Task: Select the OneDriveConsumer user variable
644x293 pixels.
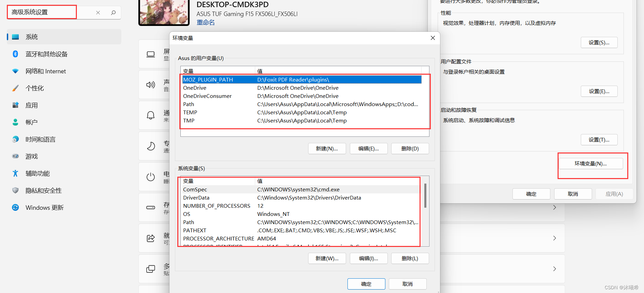Action: 302,96
